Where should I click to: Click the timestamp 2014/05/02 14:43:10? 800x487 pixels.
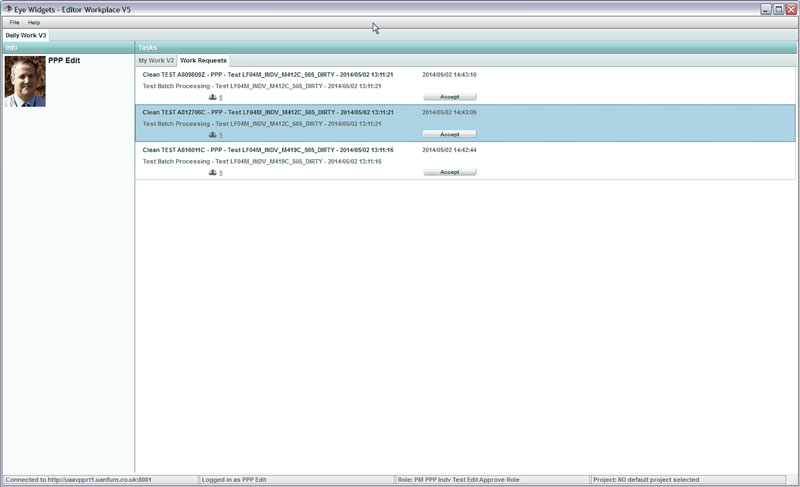(449, 74)
